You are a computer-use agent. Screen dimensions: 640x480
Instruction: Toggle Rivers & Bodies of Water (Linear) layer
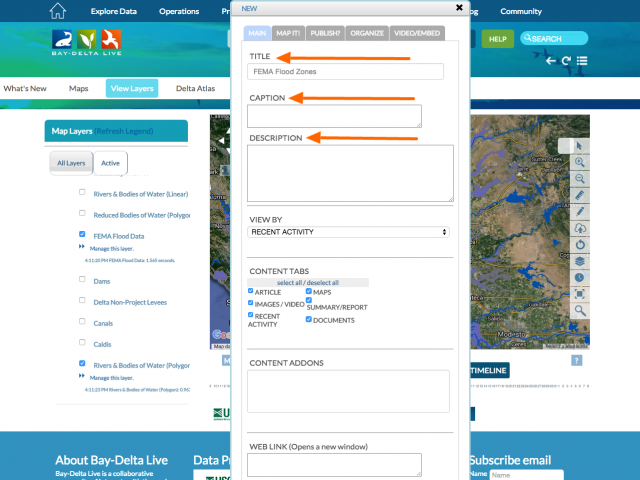coord(82,192)
